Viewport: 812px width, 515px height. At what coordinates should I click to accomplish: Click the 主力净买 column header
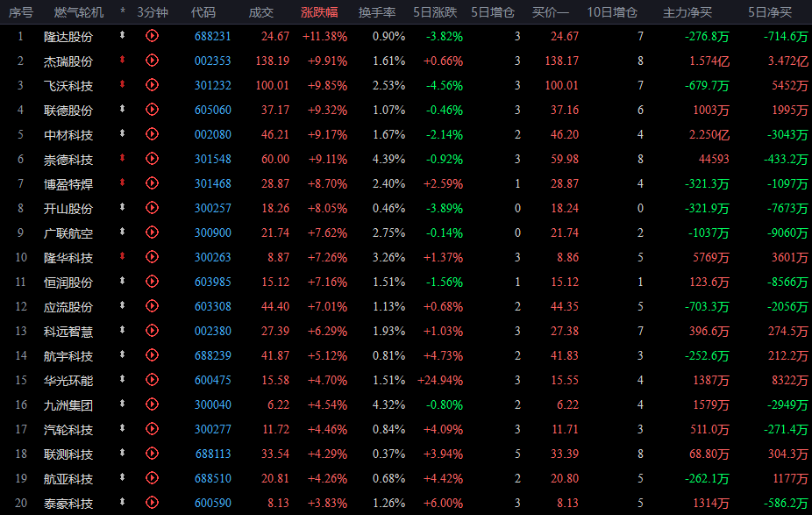[687, 12]
